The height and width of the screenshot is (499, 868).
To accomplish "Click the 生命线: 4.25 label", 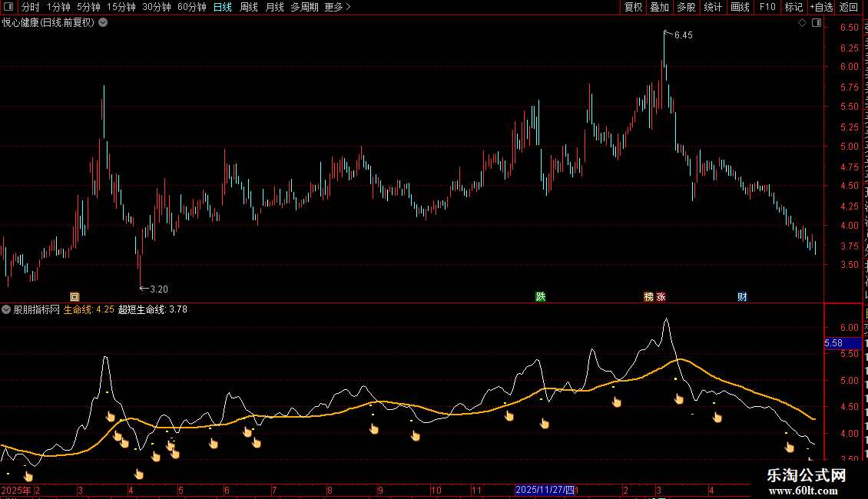I will pos(88,309).
